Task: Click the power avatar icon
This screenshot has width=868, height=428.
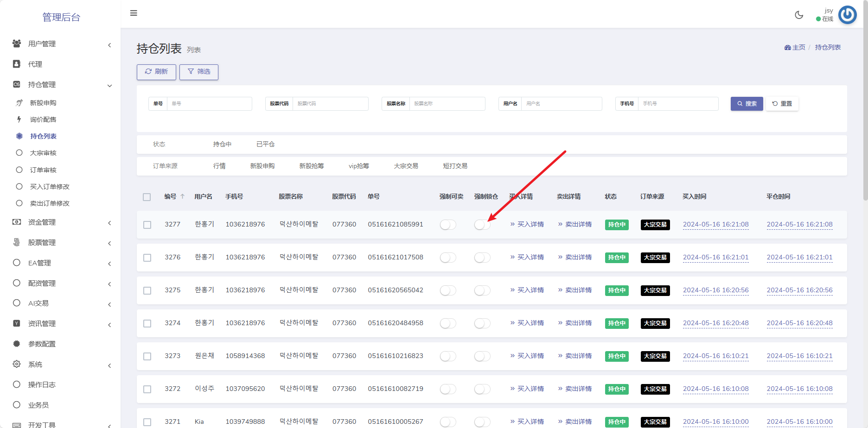Action: coord(848,15)
